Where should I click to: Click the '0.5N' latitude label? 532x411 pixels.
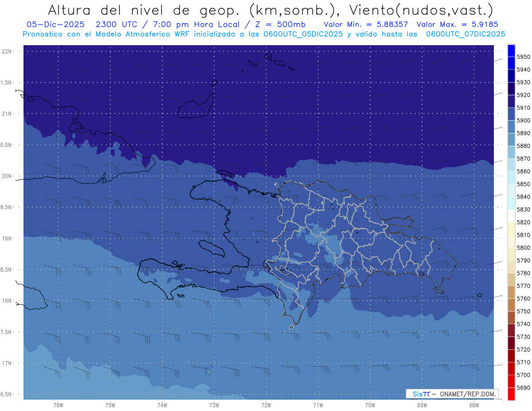tap(7, 145)
